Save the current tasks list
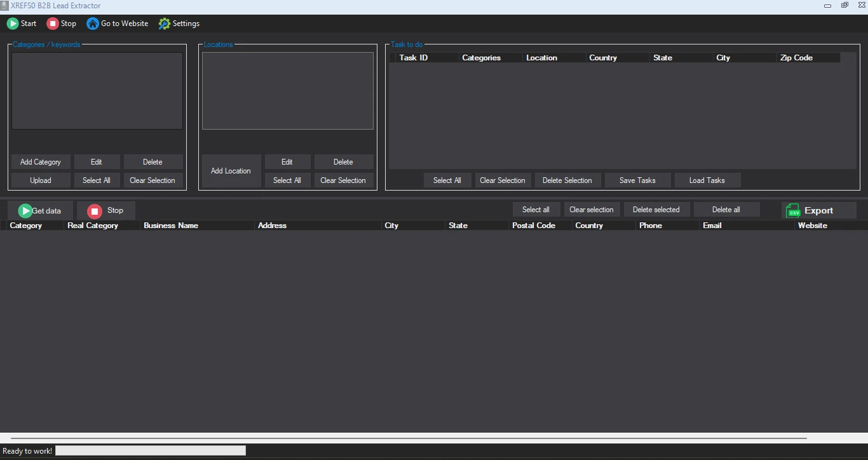The image size is (868, 460). click(637, 180)
